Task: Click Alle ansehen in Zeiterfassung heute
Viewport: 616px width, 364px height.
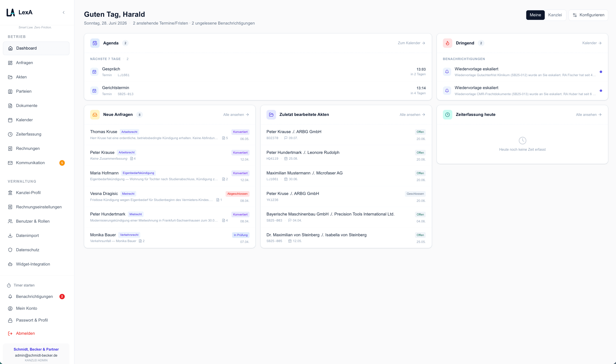Action: coord(589,115)
